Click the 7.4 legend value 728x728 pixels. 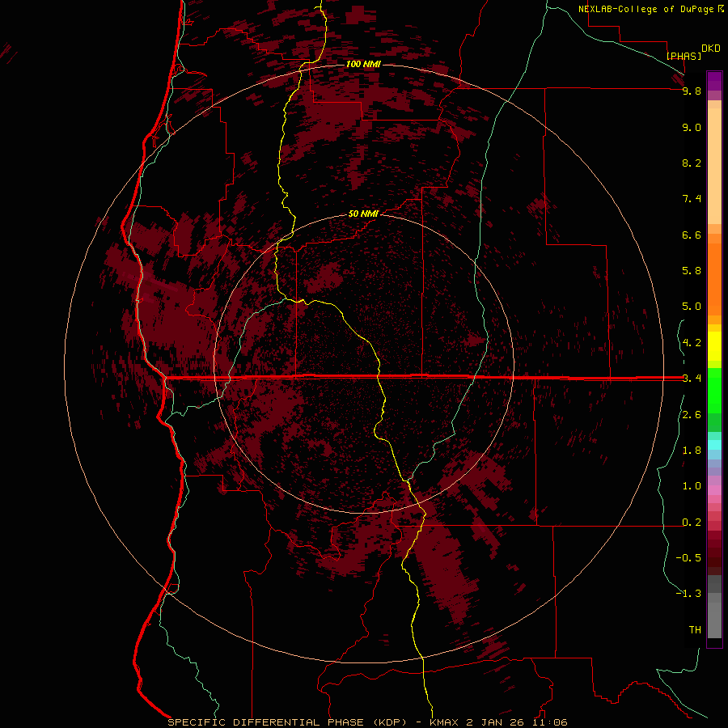[x=692, y=199]
